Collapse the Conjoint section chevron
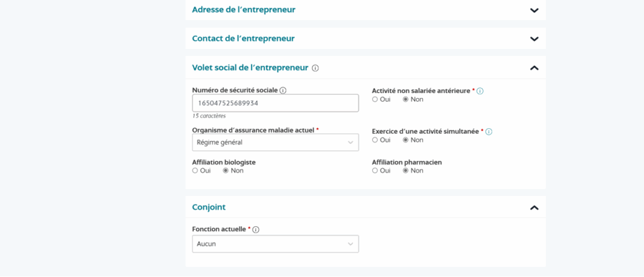 (534, 207)
